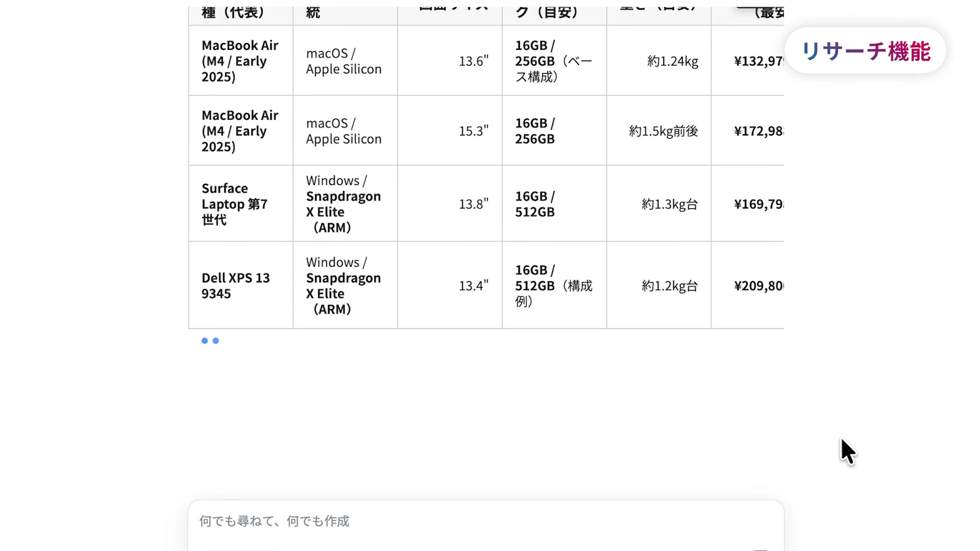Click the 15.3" screen size cell
Image resolution: width=980 pixels, height=551 pixels.
coord(473,131)
